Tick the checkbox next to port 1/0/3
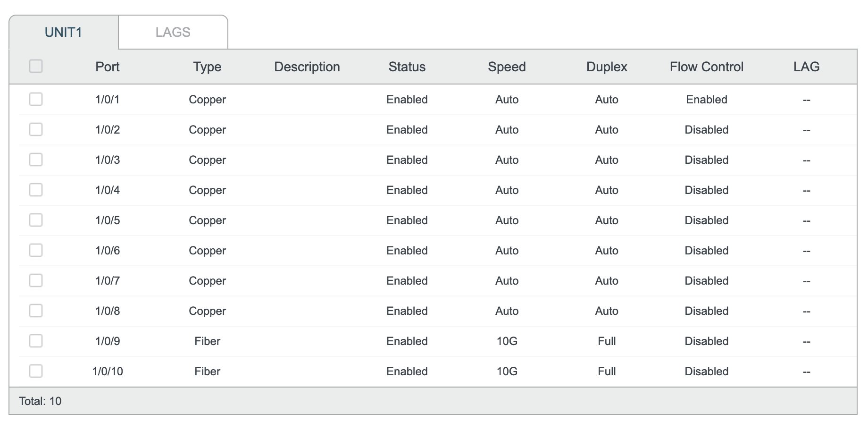Image resolution: width=868 pixels, height=422 pixels. coord(36,160)
